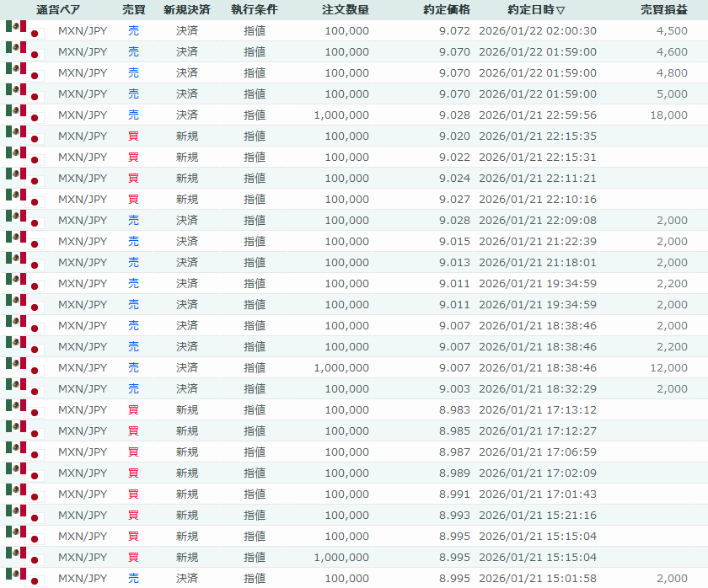The image size is (708, 588).
Task: Click the flag icon for the 8.983 buy order
Action: tap(24, 409)
